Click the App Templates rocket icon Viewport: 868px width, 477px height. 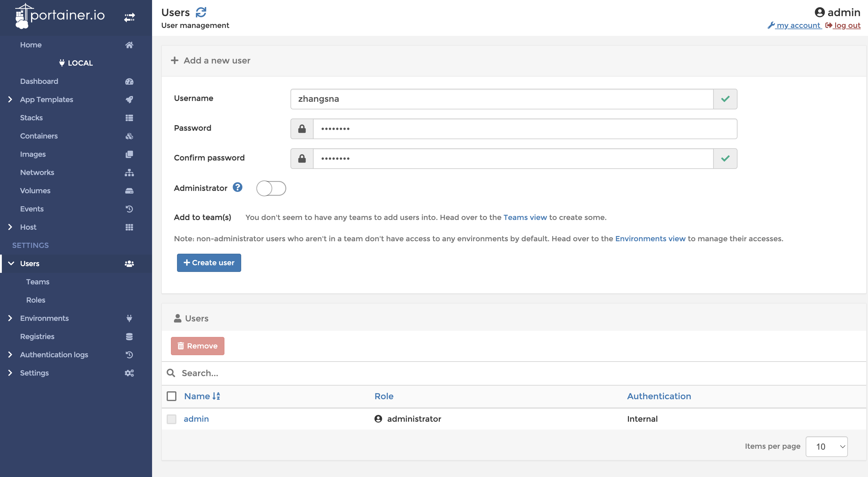click(x=129, y=100)
